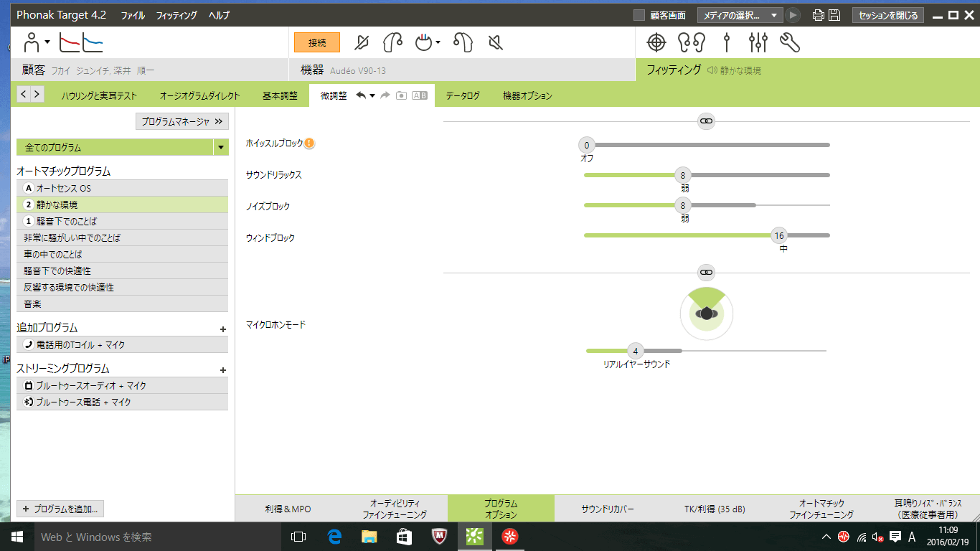Click the redo arrow in 微調整 tab

point(385,95)
